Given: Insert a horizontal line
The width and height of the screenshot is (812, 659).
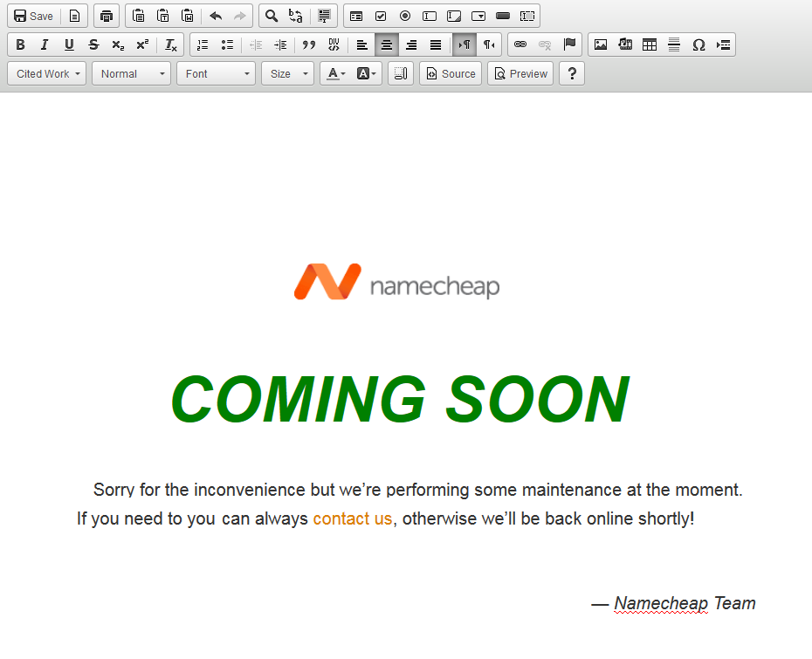Looking at the screenshot, I should pyautogui.click(x=674, y=45).
